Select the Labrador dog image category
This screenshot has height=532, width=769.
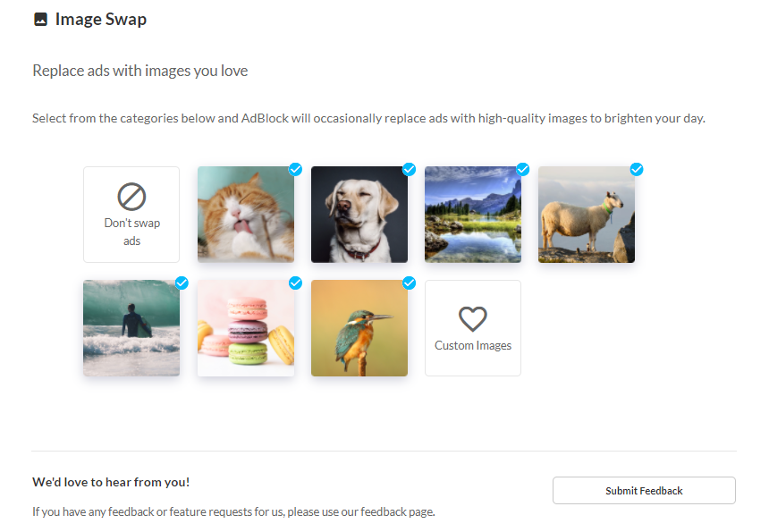(359, 215)
